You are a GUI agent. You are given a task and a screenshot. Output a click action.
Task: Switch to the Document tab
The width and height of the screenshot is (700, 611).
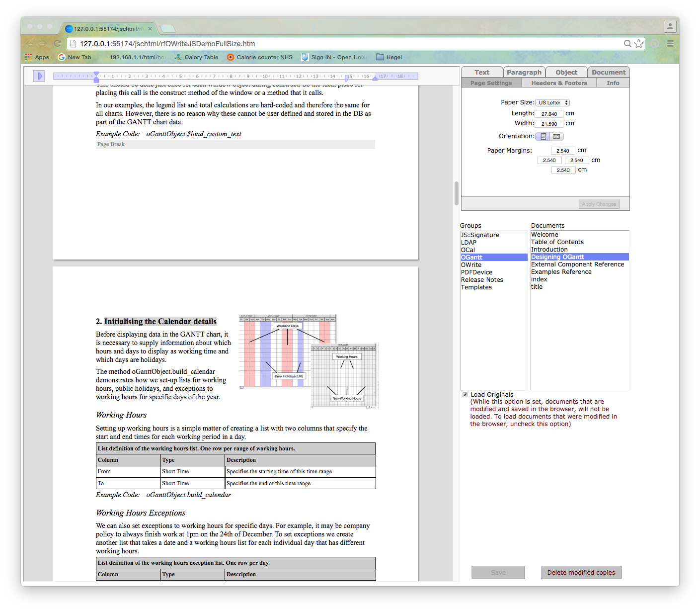609,72
